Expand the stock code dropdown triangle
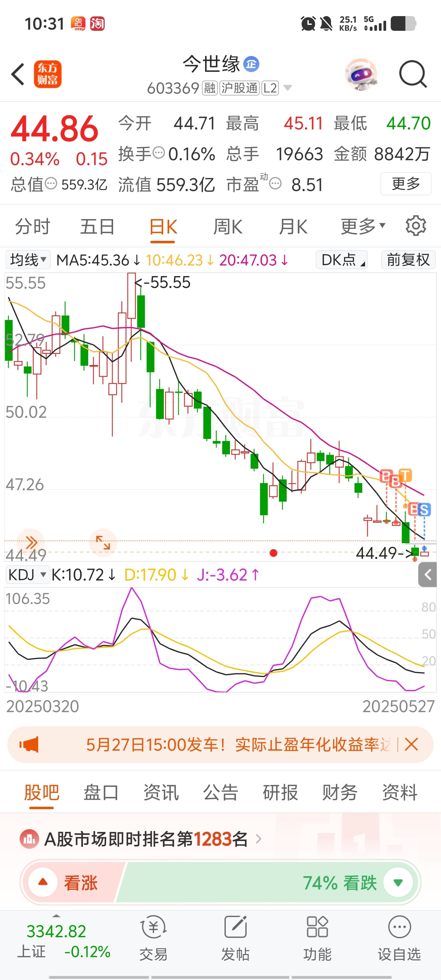 click(288, 88)
